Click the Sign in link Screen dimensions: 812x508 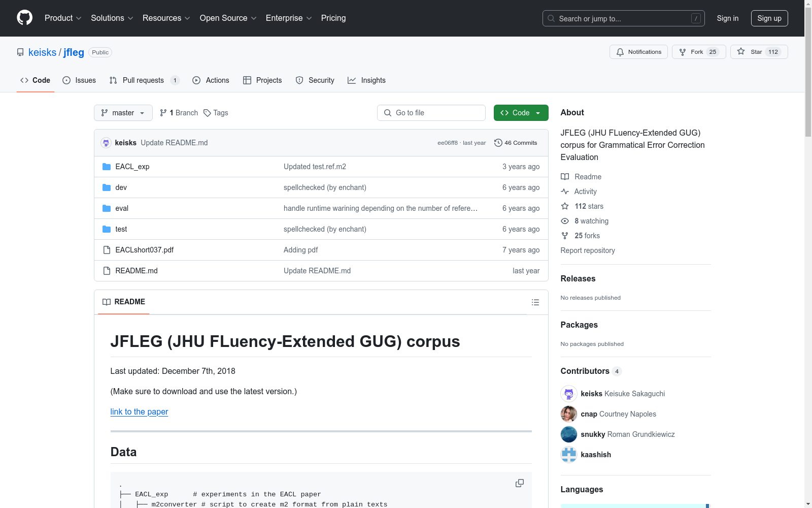pos(728,18)
